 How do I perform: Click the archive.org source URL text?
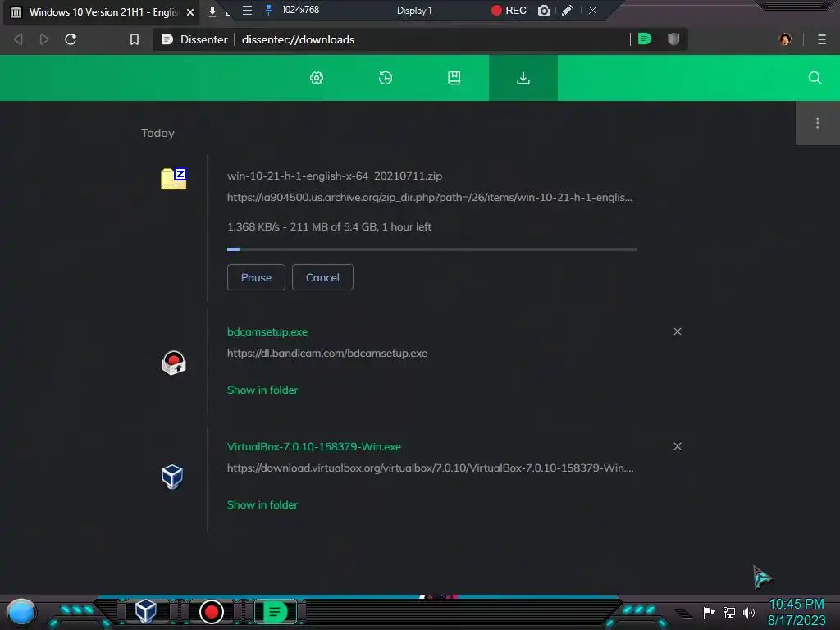point(430,197)
